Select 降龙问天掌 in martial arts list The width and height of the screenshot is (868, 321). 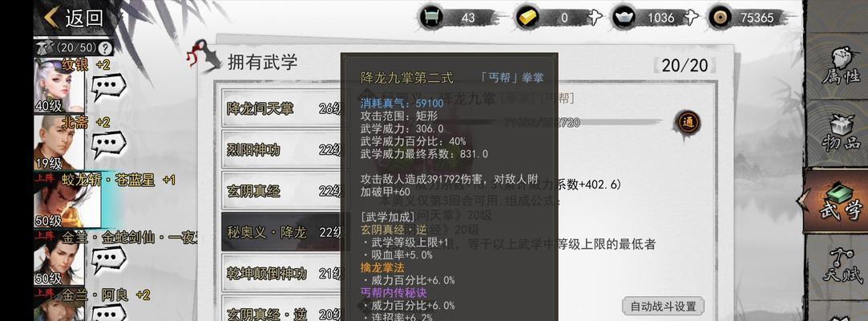(283, 108)
